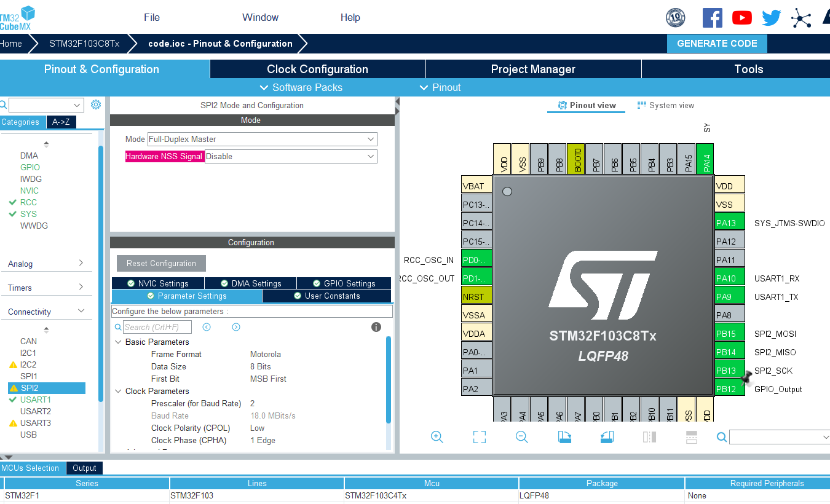Viewport: 830px width, 504px height.
Task: Open the Window menu
Action: pyautogui.click(x=260, y=17)
